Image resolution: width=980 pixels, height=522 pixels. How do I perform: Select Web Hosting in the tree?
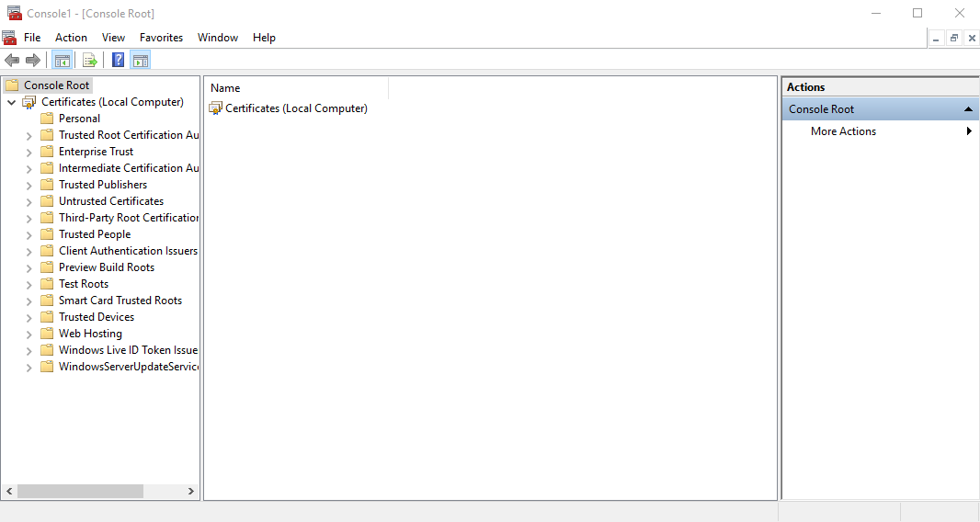point(90,334)
